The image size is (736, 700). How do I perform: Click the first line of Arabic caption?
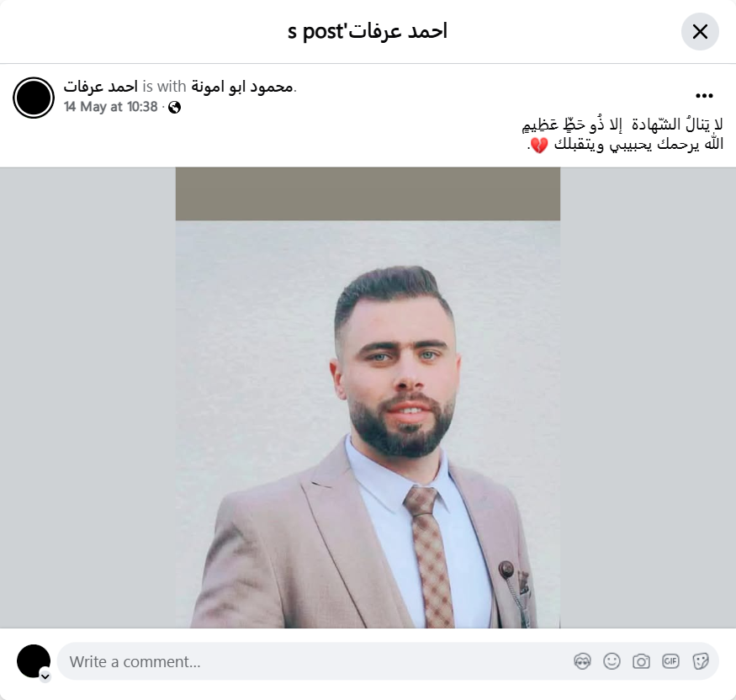[x=622, y=125]
